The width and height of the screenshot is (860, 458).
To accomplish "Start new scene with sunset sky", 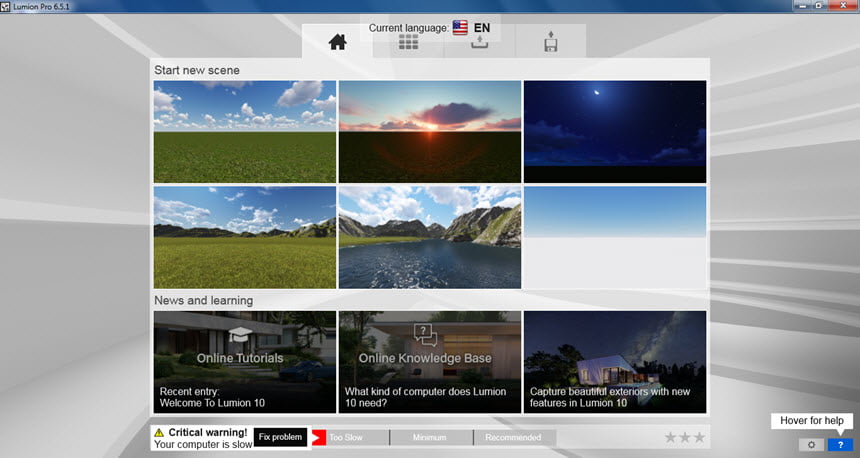I will coord(429,132).
